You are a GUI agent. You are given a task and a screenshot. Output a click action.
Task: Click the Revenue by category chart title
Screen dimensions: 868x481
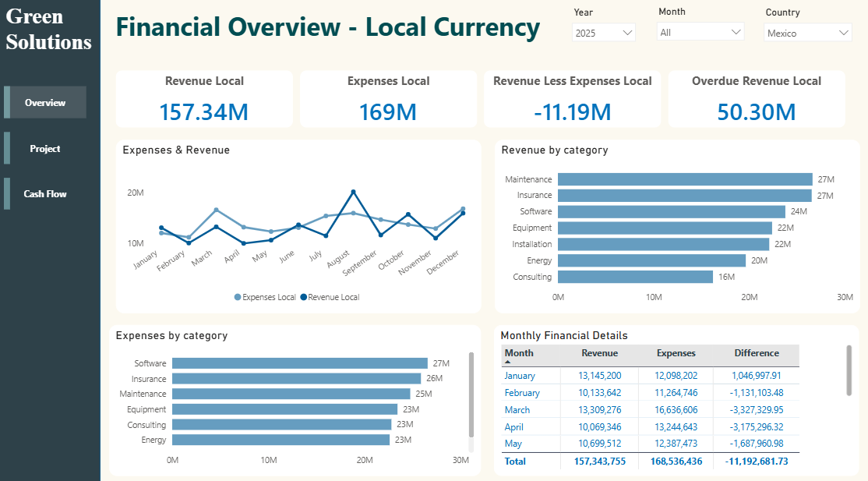(x=555, y=150)
